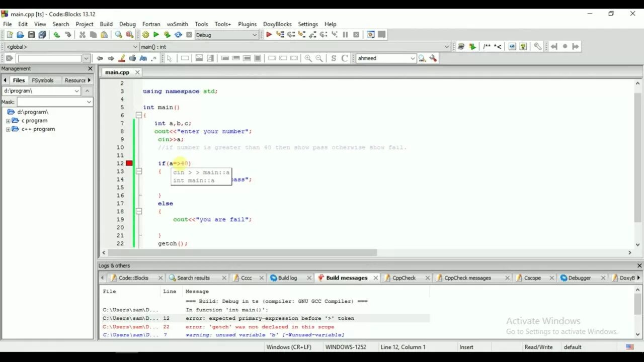Click the Stop debugger icon
The height and width of the screenshot is (362, 644).
pyautogui.click(x=356, y=35)
